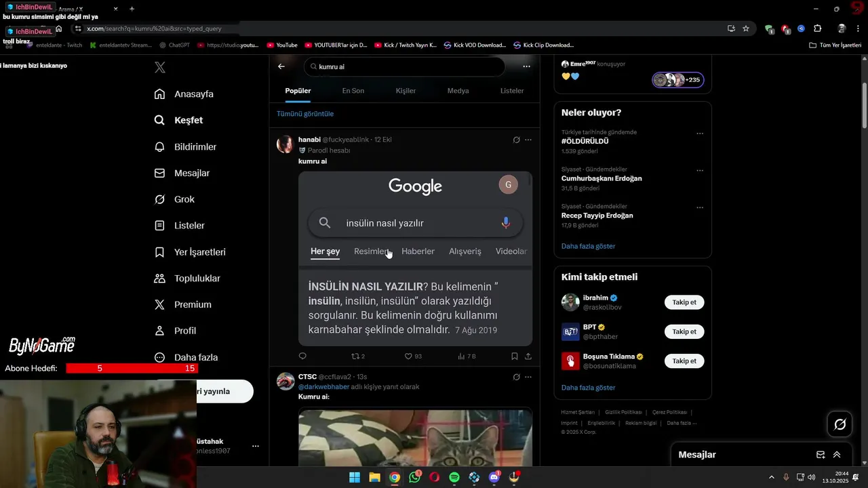Open options for Cumhurbaşkanı Erdoğan trend

click(700, 171)
